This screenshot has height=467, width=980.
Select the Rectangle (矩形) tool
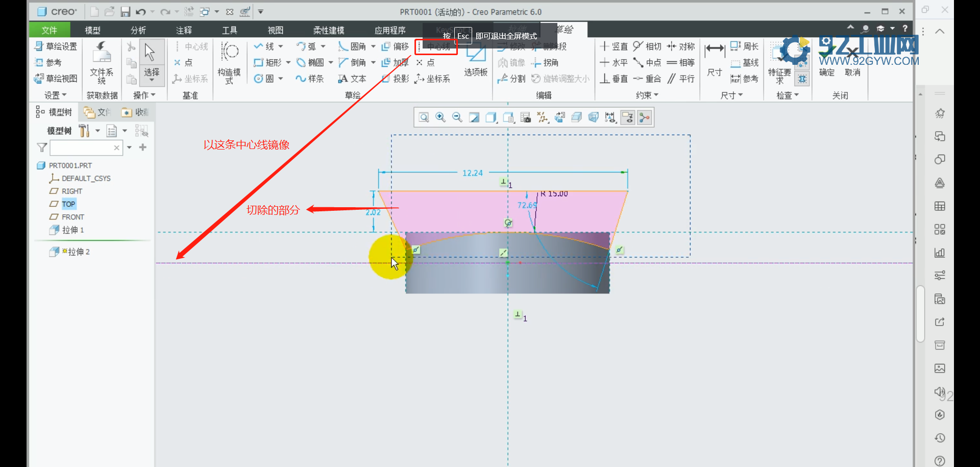click(x=268, y=62)
